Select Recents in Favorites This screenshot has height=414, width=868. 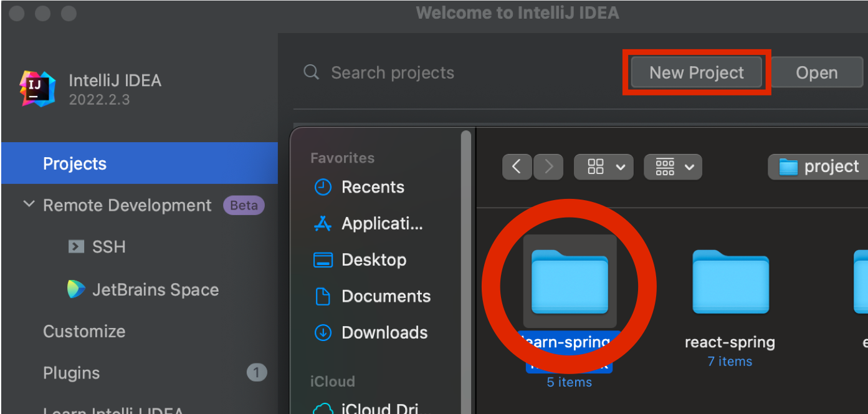coord(373,187)
